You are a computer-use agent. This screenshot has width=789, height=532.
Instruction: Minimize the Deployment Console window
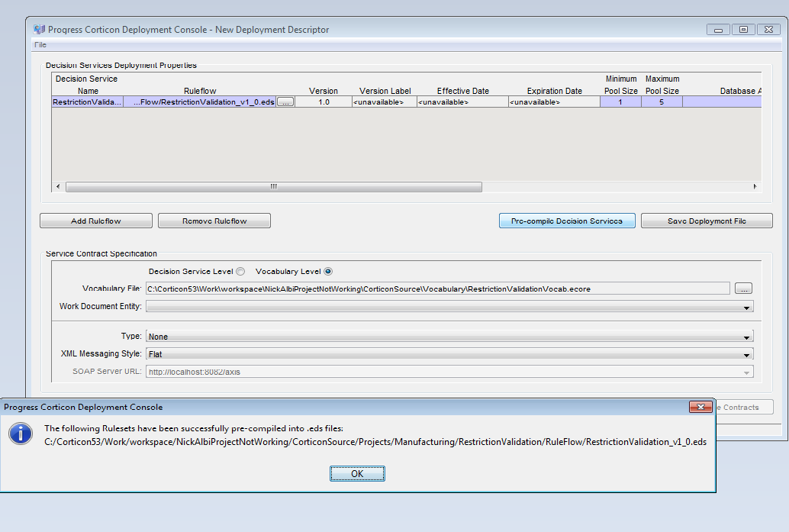(x=718, y=30)
